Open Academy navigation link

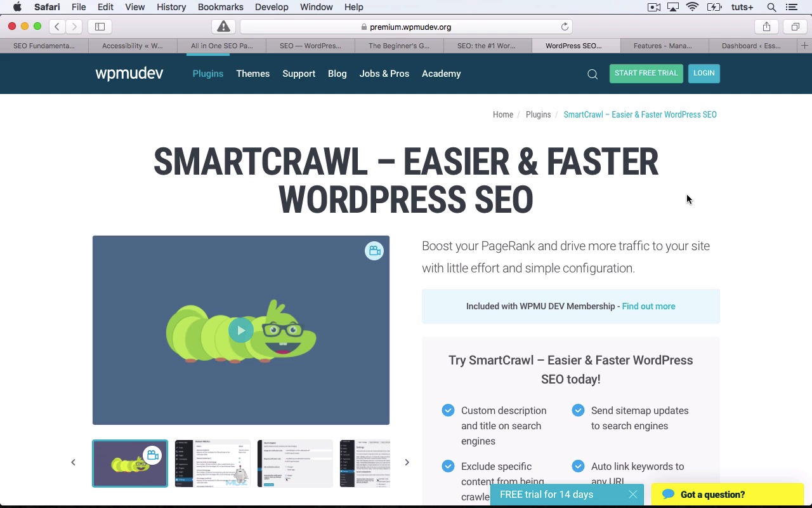coord(442,74)
